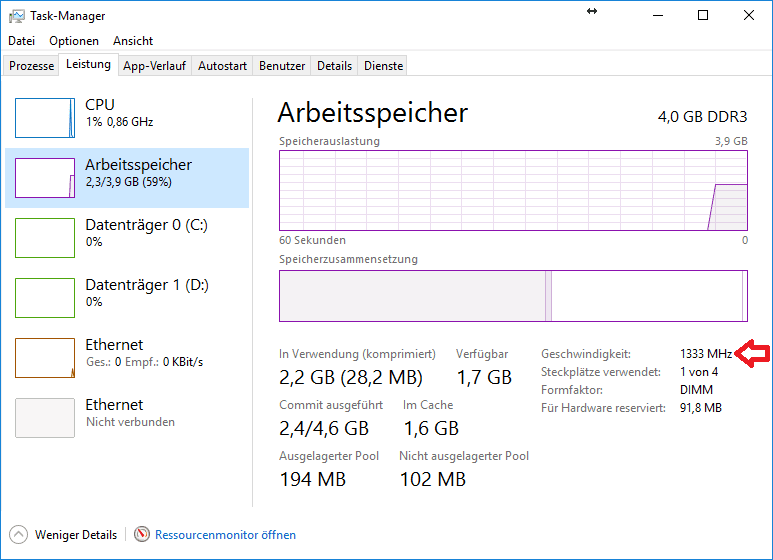
Task: Open the Datei menu
Action: [21, 41]
